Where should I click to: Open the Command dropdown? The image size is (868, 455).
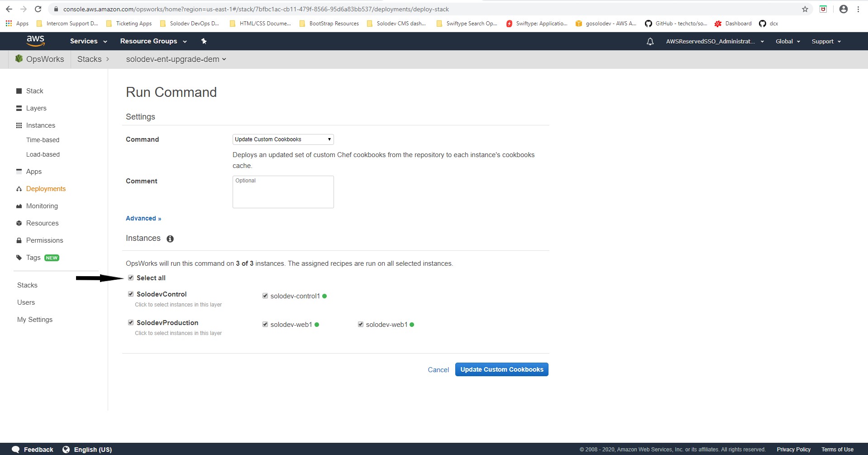(x=283, y=139)
